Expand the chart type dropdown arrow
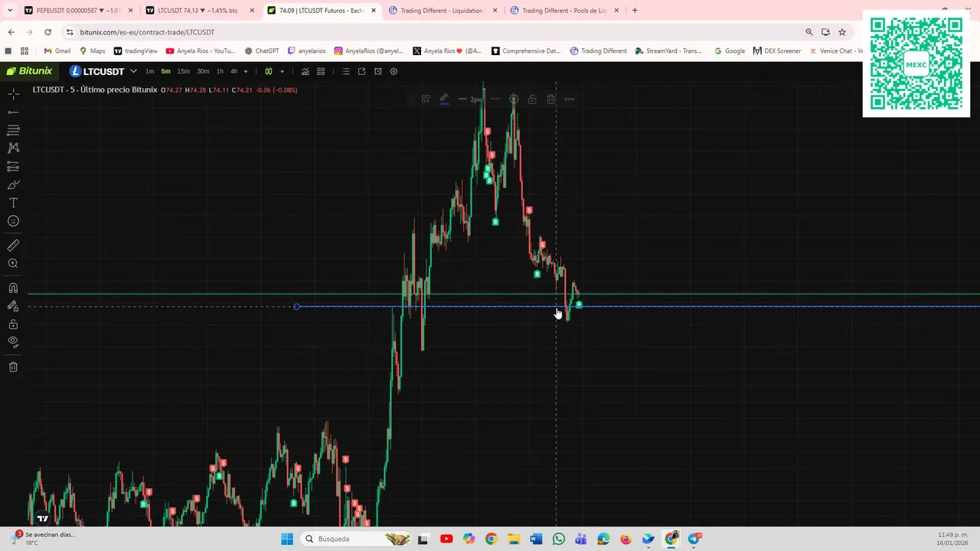Image resolution: width=980 pixels, height=551 pixels. click(282, 71)
